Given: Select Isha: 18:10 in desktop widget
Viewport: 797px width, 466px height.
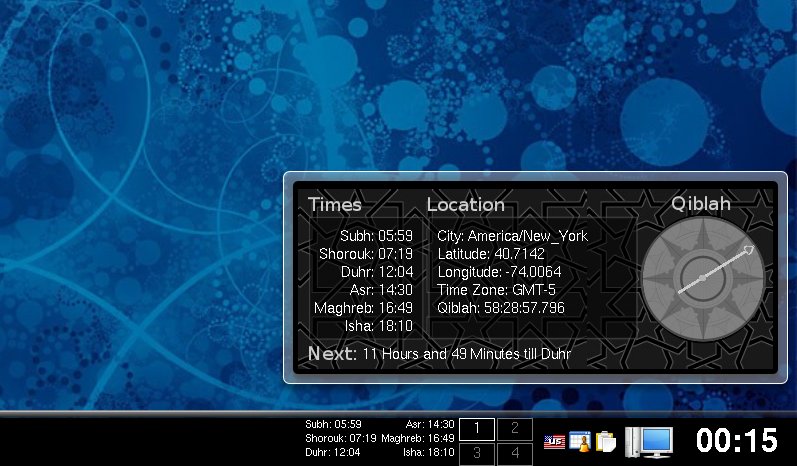Looking at the screenshot, I should click(379, 326).
